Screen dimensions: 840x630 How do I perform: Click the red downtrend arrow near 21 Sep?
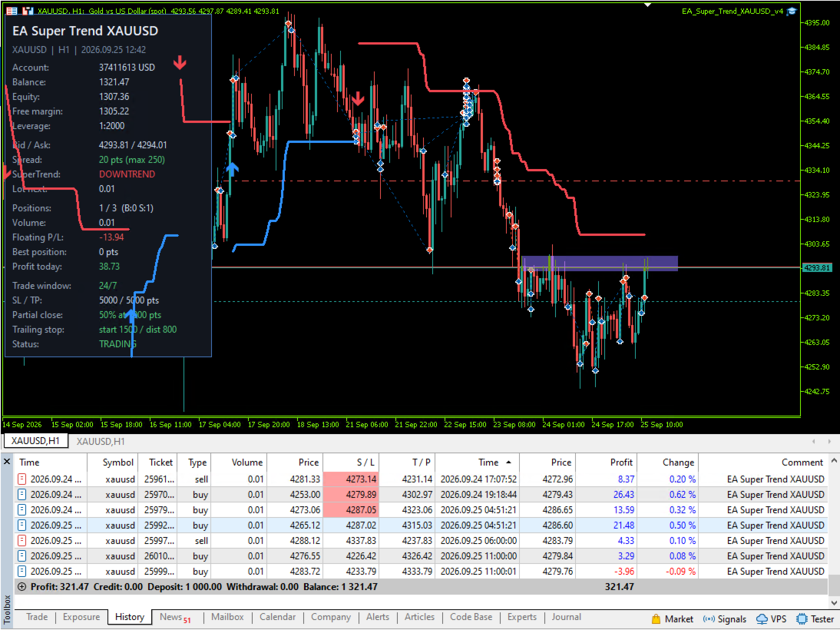(358, 98)
